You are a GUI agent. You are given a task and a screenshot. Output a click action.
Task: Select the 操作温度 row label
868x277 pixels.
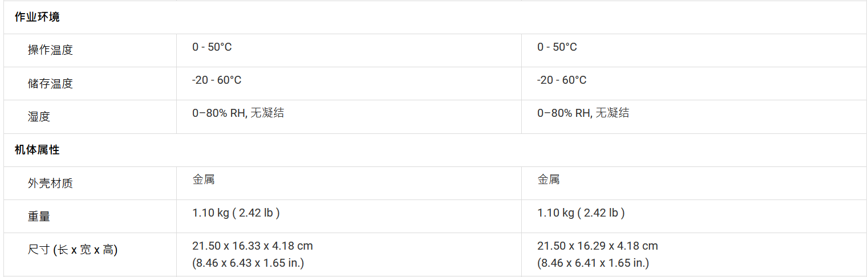[x=50, y=50]
